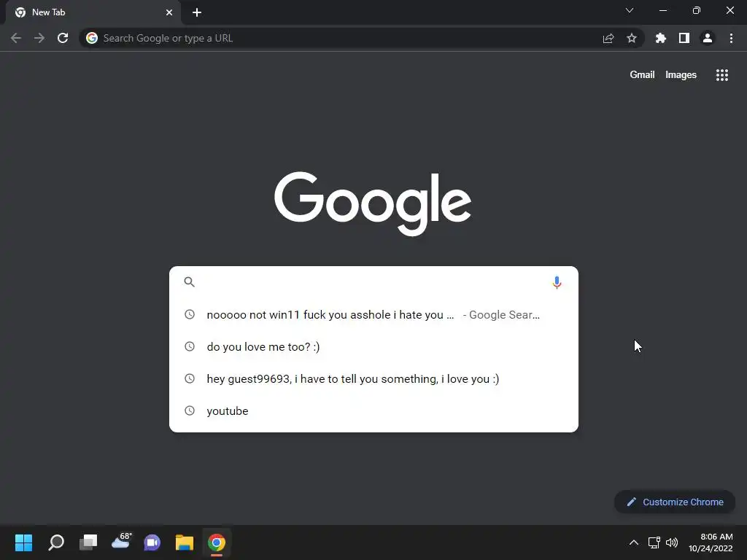This screenshot has height=560, width=747.
Task: Reload the current page
Action: pos(63,38)
